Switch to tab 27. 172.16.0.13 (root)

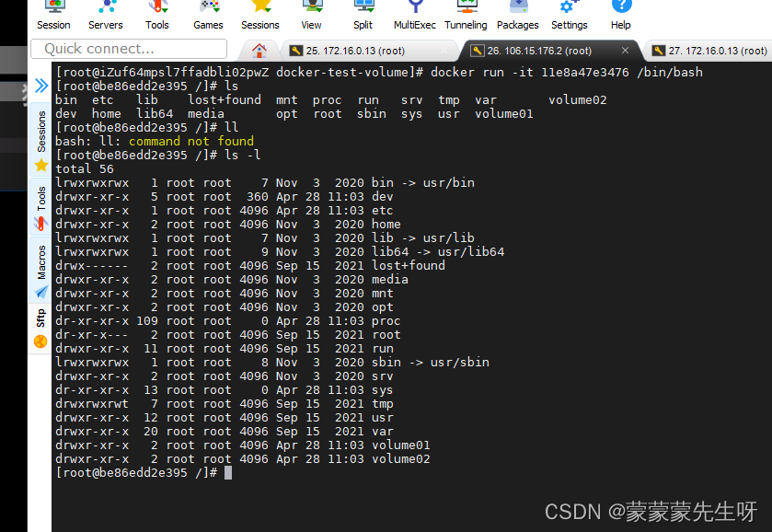coord(709,51)
